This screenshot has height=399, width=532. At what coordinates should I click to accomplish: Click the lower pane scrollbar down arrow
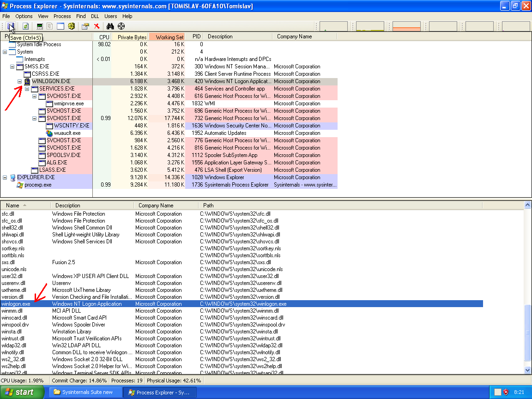point(527,370)
